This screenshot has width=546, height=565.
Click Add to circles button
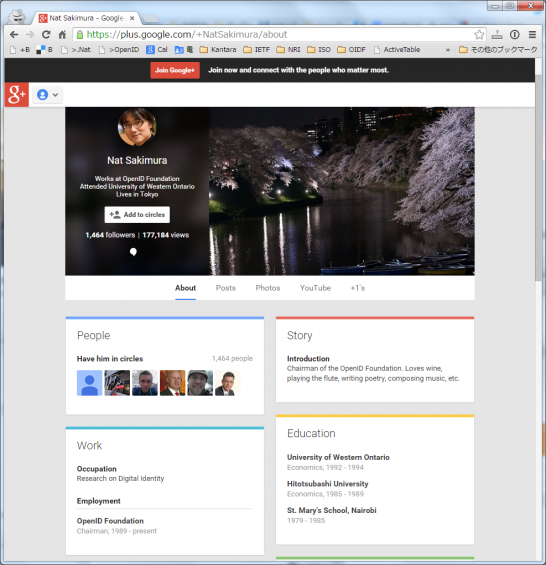tap(137, 215)
